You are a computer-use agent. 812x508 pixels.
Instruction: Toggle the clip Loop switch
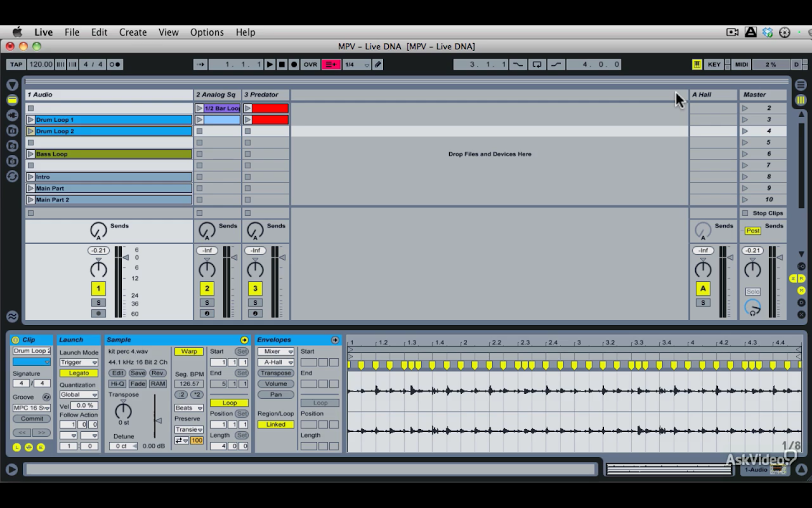pos(230,403)
